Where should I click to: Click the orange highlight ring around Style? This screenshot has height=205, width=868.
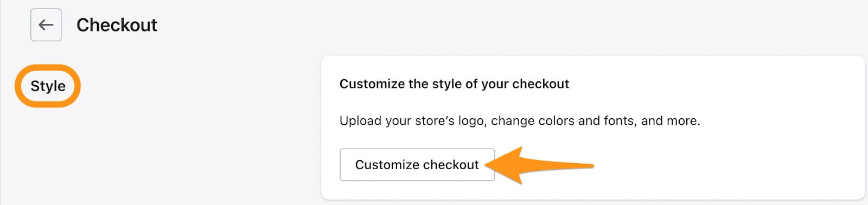[48, 86]
